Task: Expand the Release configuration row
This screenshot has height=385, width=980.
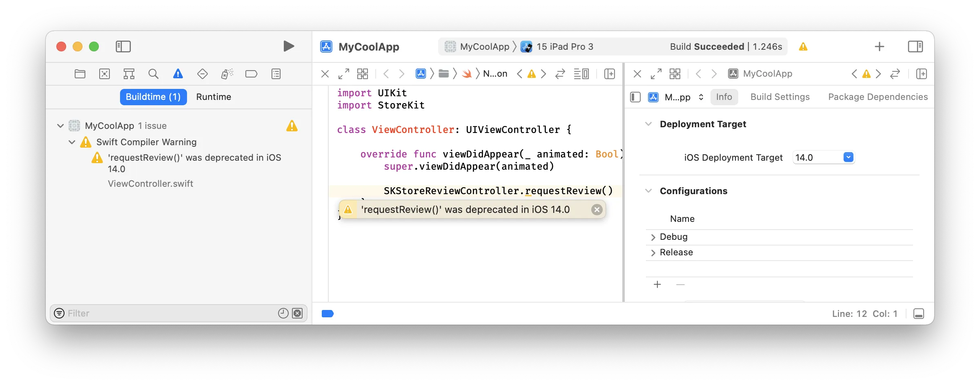Action: point(653,252)
